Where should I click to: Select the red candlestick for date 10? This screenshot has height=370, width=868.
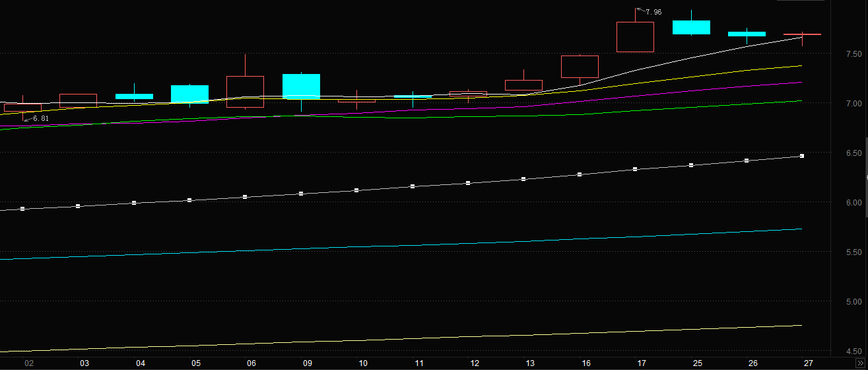[356, 100]
